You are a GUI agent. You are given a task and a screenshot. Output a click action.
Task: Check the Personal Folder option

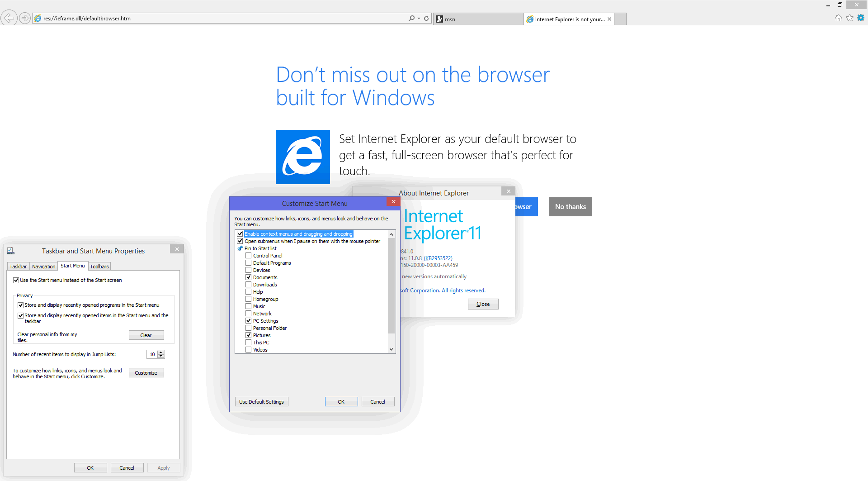[x=248, y=328]
